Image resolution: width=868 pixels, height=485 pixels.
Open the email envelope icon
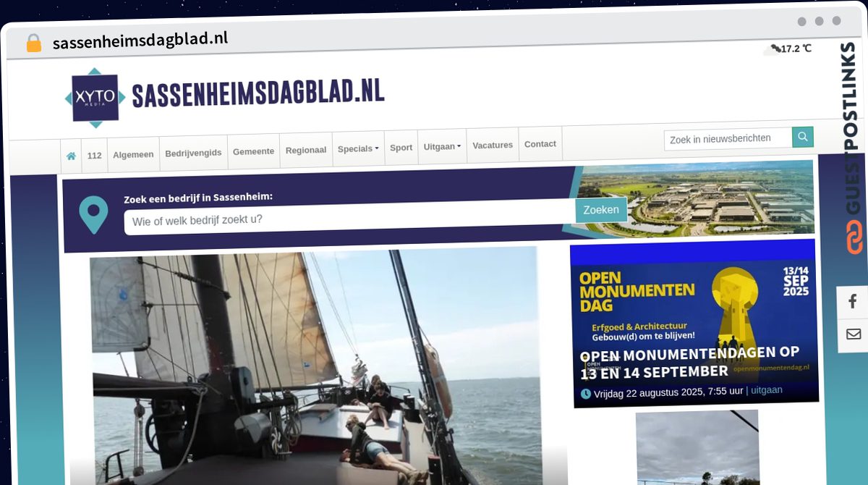(853, 334)
